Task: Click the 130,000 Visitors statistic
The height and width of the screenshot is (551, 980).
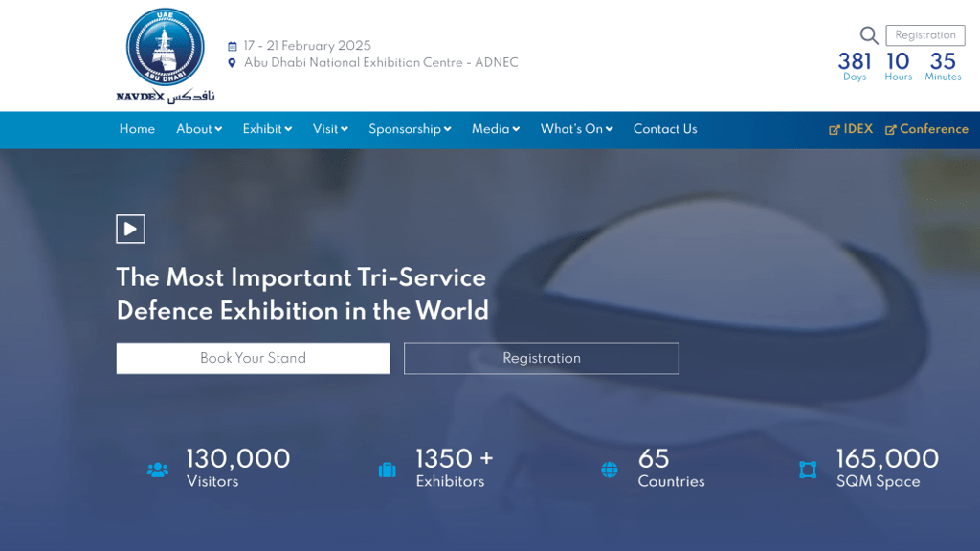Action: pyautogui.click(x=237, y=468)
